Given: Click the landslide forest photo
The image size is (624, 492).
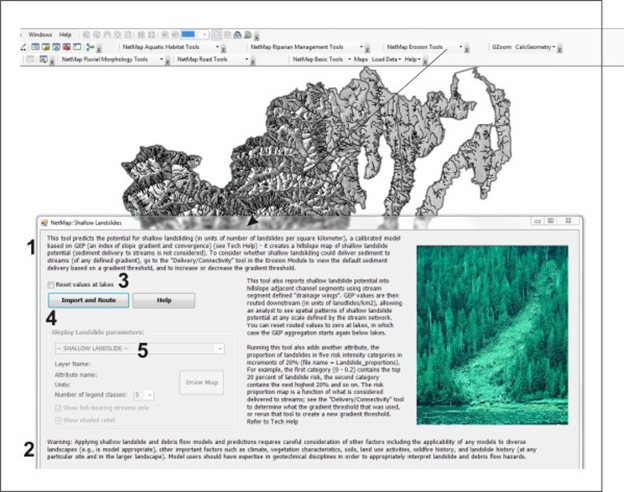Looking at the screenshot, I should [494, 335].
